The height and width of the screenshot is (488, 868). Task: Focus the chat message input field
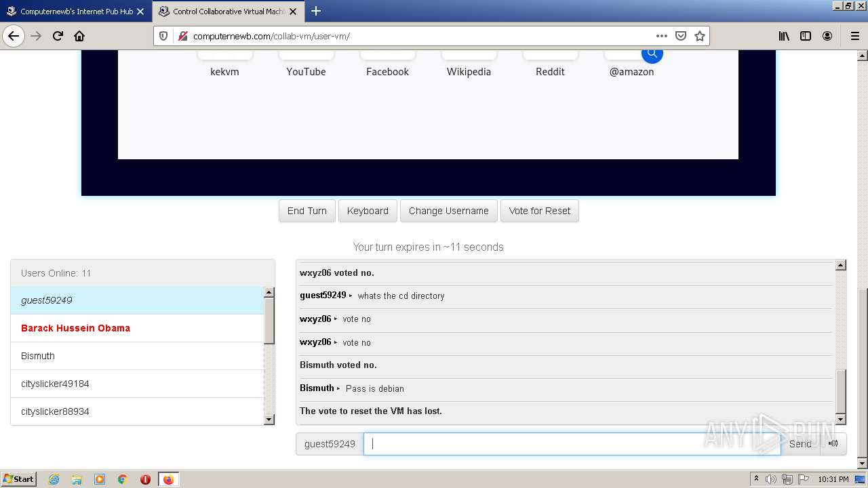572,444
